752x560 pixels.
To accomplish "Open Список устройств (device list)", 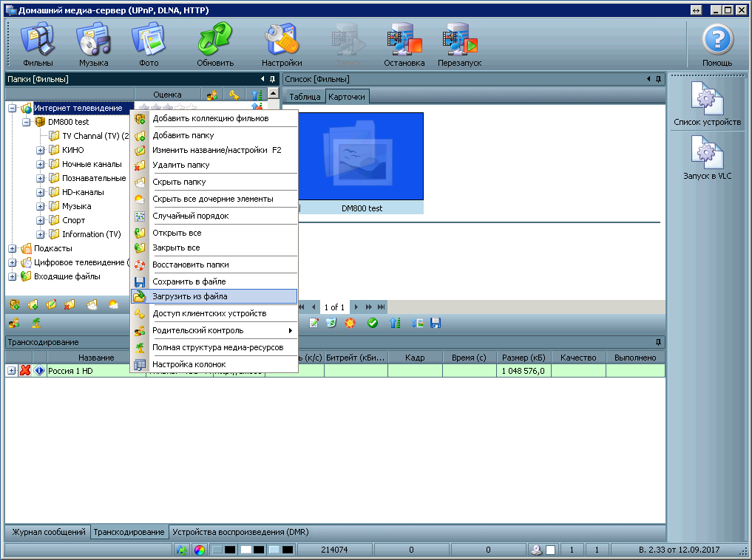I will pyautogui.click(x=707, y=103).
